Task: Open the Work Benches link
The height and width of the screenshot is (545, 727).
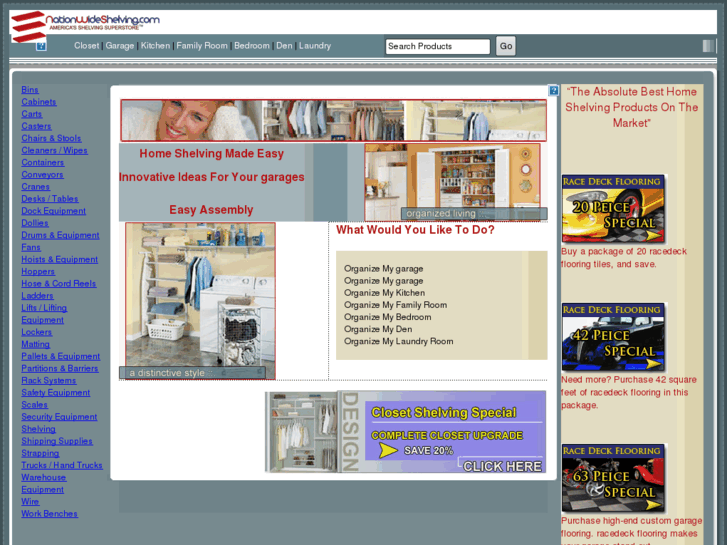Action: pos(50,513)
